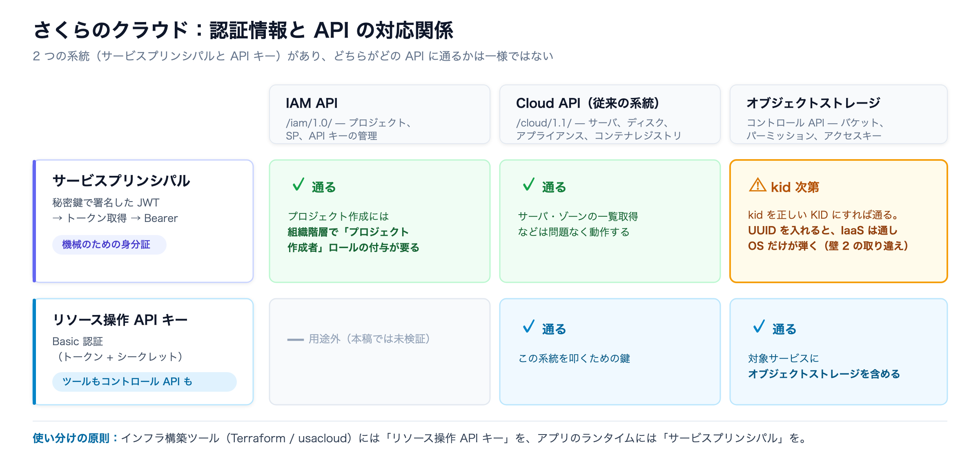
Task: Click the text '/cloud/1.1/ — サーバ、ディスク、'
Action: (x=592, y=123)
